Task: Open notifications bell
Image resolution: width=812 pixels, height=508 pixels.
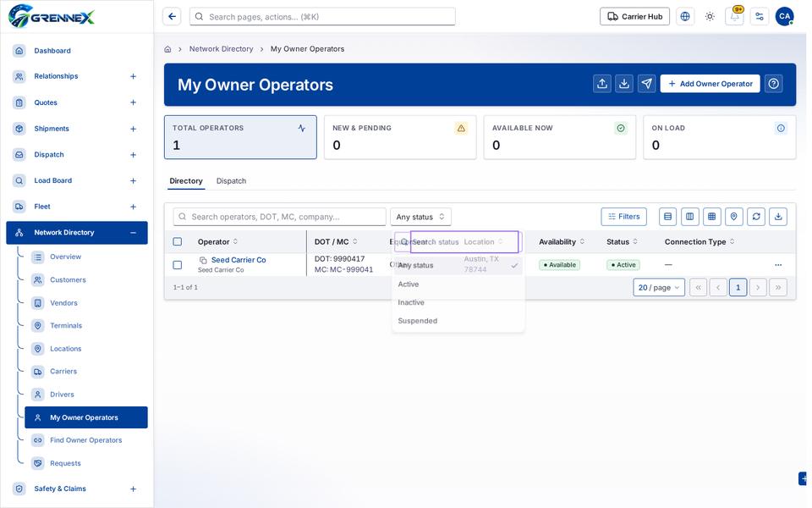Action: 734,17
